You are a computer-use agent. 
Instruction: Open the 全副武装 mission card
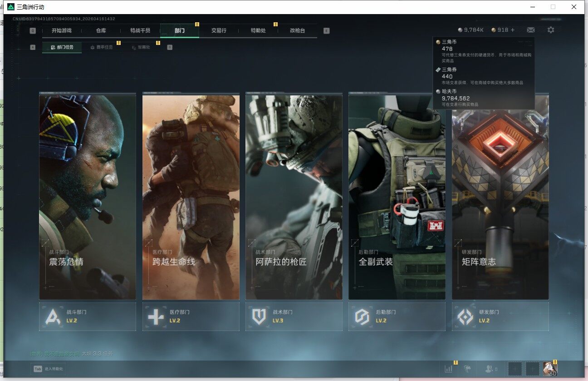pyautogui.click(x=397, y=197)
